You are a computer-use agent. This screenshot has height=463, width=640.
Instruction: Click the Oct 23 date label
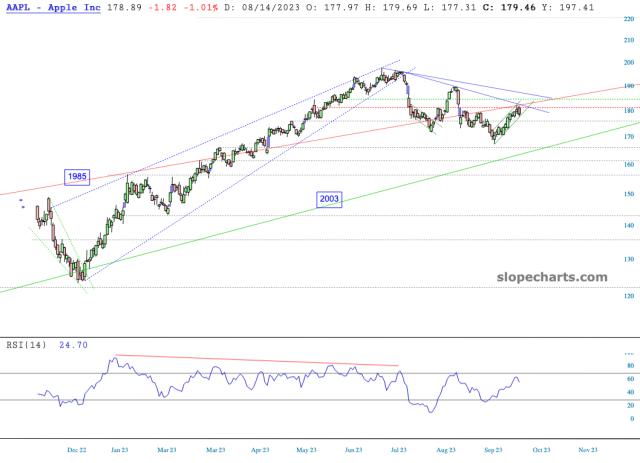click(541, 450)
